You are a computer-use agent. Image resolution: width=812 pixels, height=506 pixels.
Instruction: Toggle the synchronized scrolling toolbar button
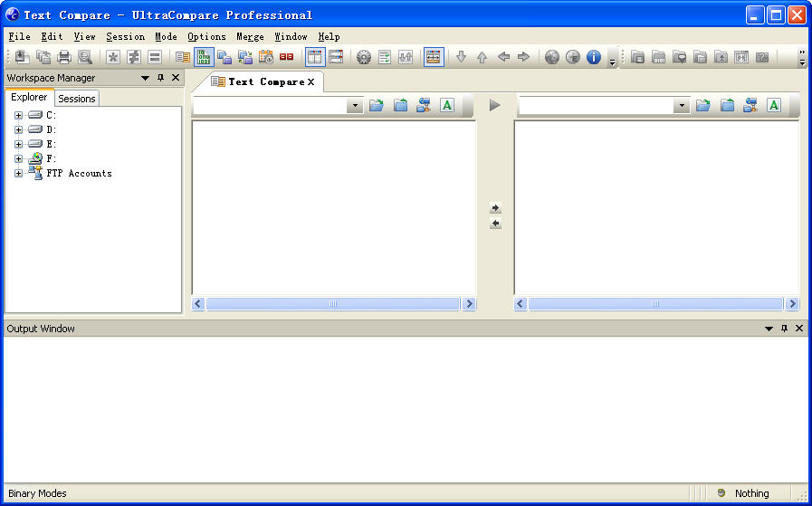tap(434, 57)
